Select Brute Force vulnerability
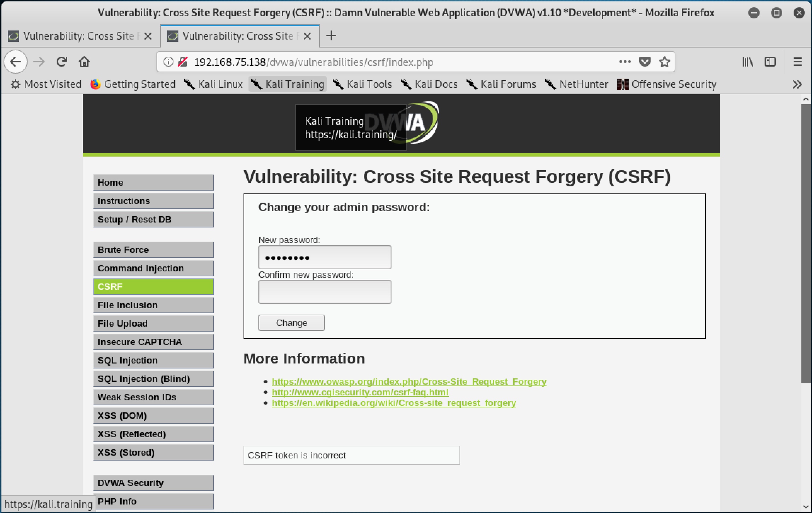The image size is (812, 513). point(154,250)
